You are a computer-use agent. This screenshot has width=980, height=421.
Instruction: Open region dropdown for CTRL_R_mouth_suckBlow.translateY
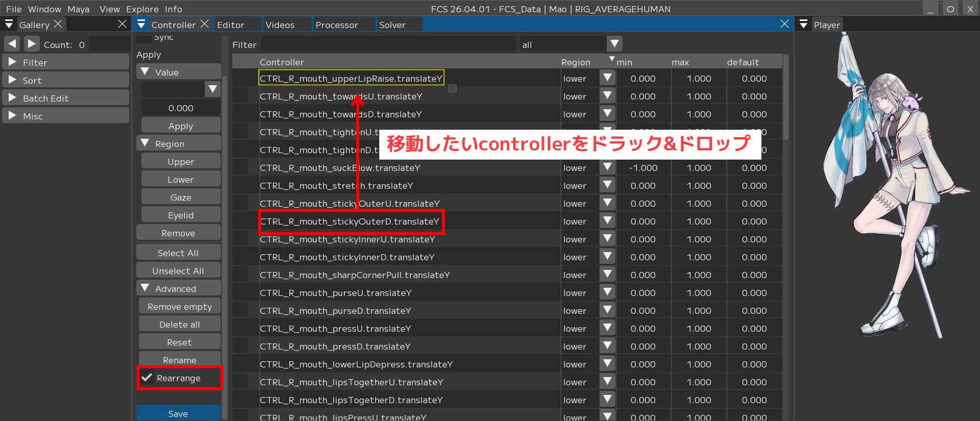[x=608, y=168]
